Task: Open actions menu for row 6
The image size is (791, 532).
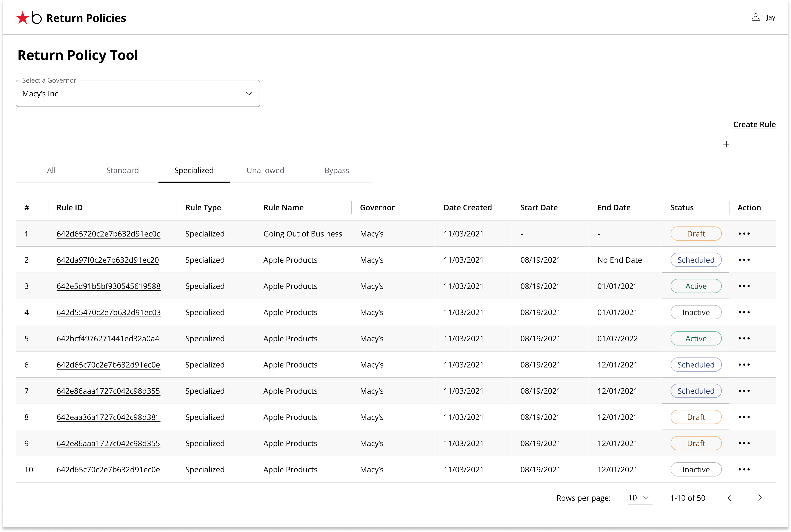Action: (744, 365)
